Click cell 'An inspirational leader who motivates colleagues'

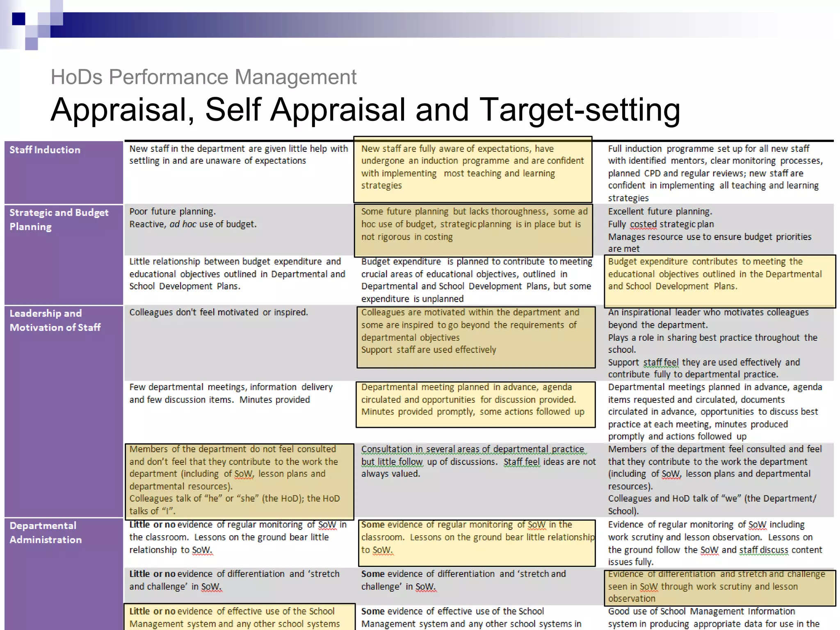(x=719, y=343)
